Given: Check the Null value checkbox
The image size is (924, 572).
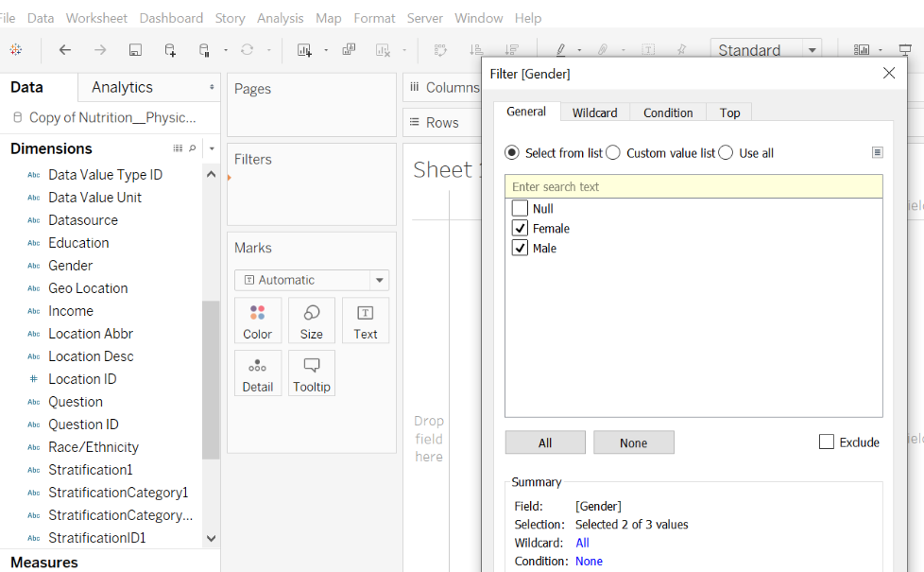Looking at the screenshot, I should click(x=520, y=209).
